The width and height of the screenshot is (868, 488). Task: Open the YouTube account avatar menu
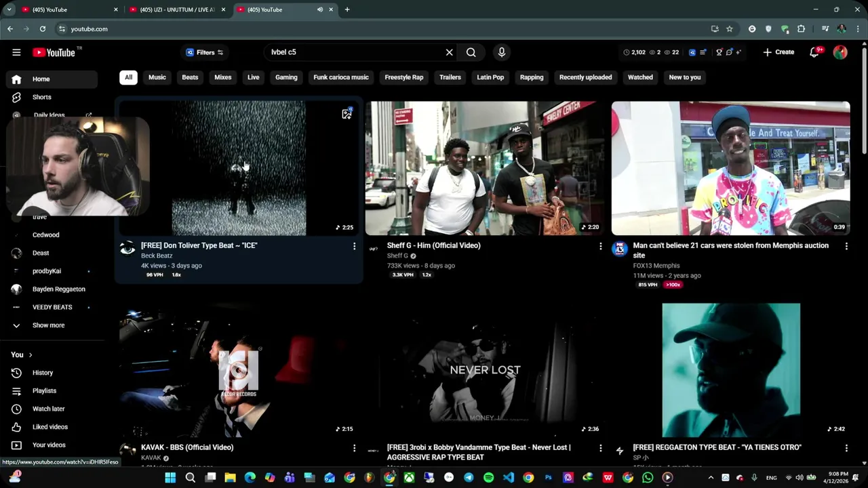[840, 52]
